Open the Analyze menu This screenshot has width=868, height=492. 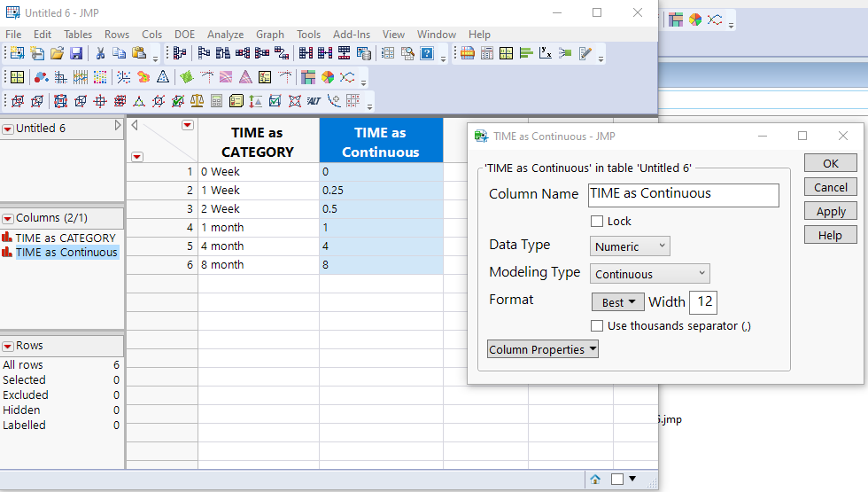point(225,35)
